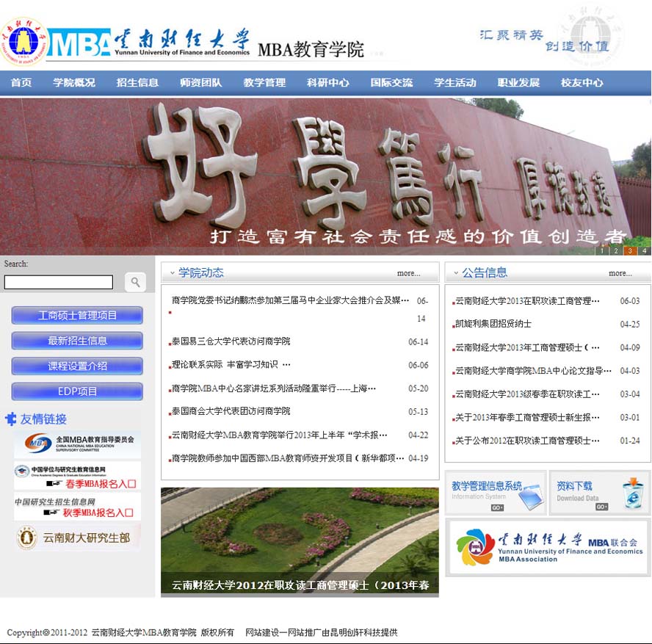652x644 pixels.
Task: Click the EDP项目 button
Action: [x=77, y=391]
